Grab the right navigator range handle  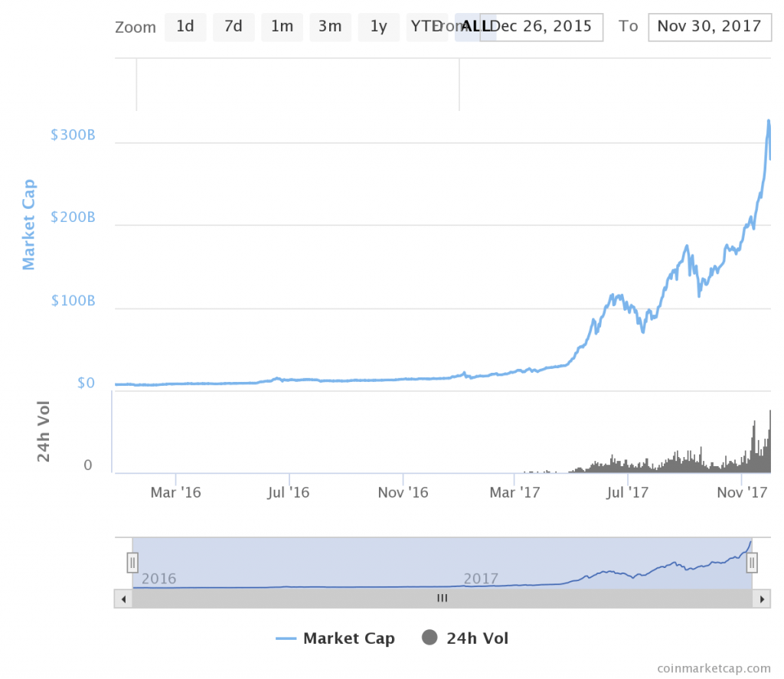pos(752,563)
